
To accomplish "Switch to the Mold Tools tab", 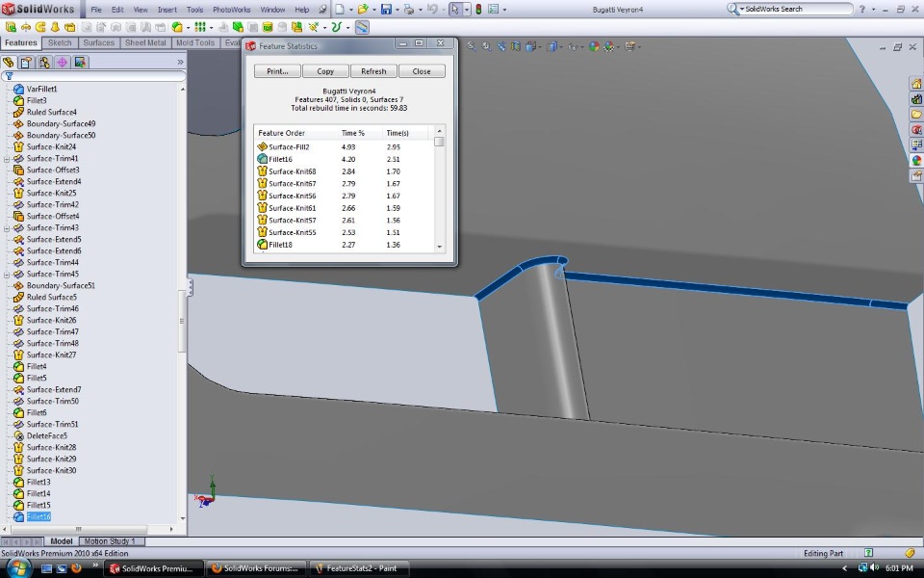I will pos(195,42).
